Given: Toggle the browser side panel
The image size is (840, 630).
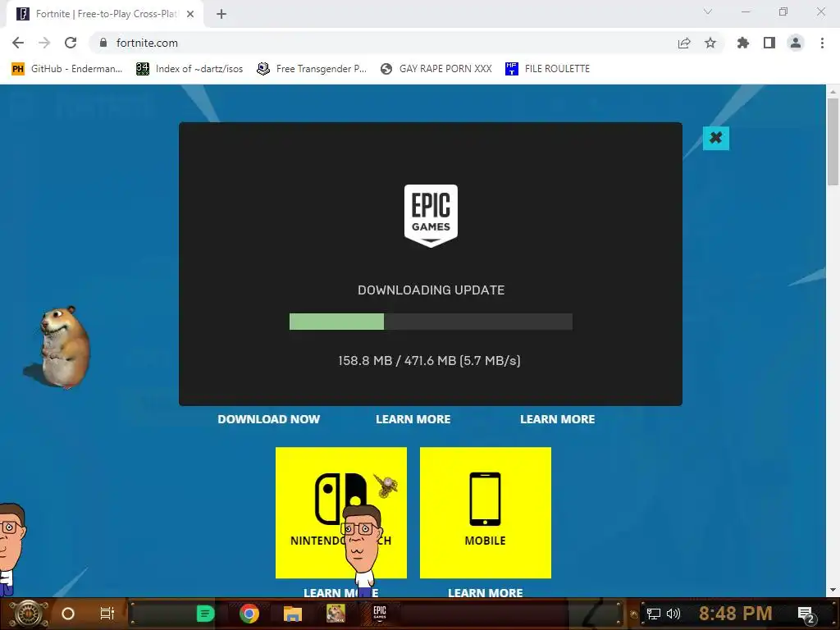Looking at the screenshot, I should pos(769,43).
